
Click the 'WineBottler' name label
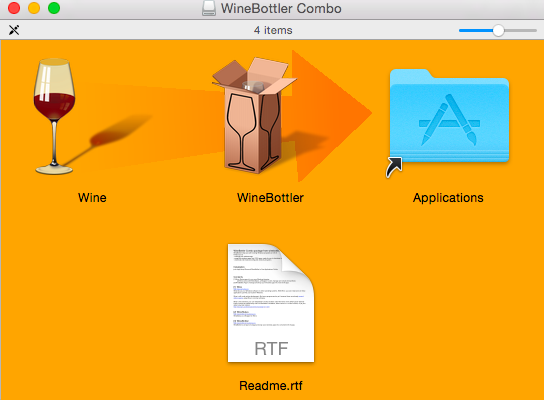pos(270,198)
